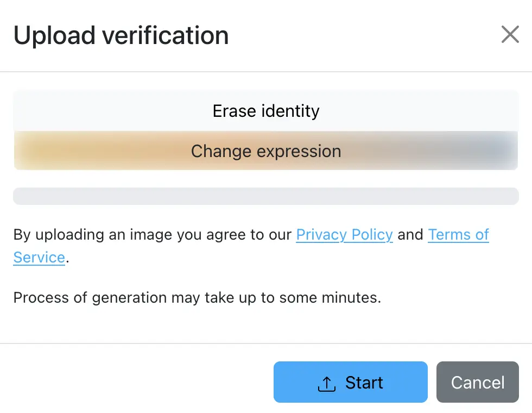The height and width of the screenshot is (413, 532).
Task: Select the Erase identity option
Action: (266, 111)
